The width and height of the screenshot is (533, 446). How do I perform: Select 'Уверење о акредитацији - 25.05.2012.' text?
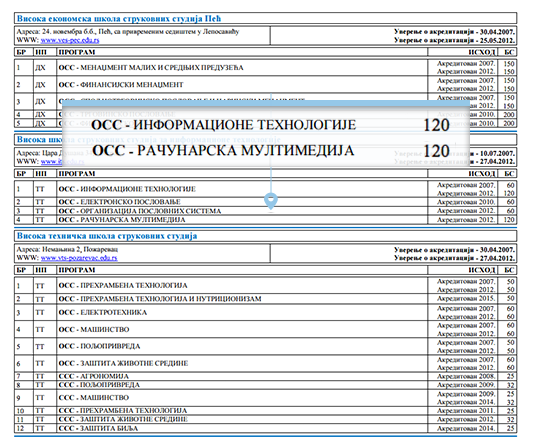point(454,40)
